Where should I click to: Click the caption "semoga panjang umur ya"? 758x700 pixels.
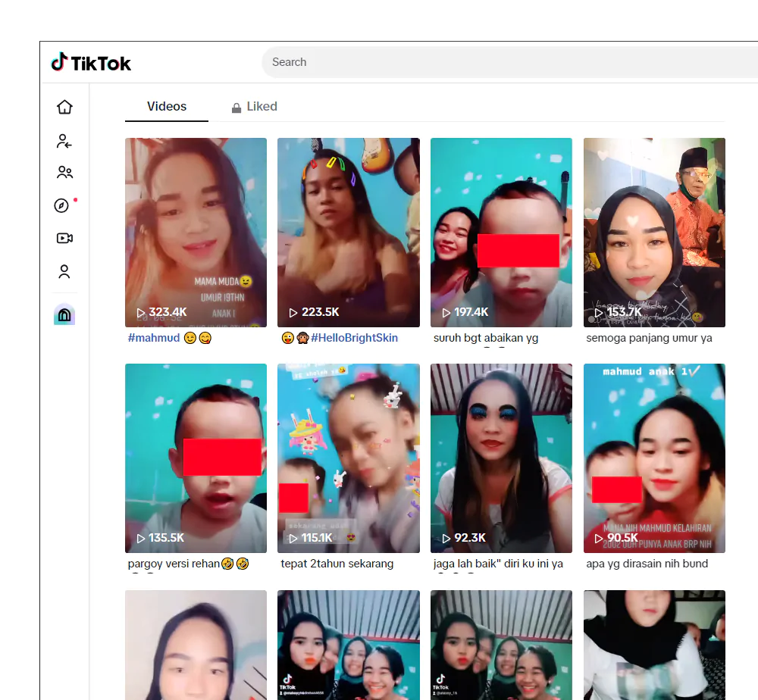pos(650,338)
